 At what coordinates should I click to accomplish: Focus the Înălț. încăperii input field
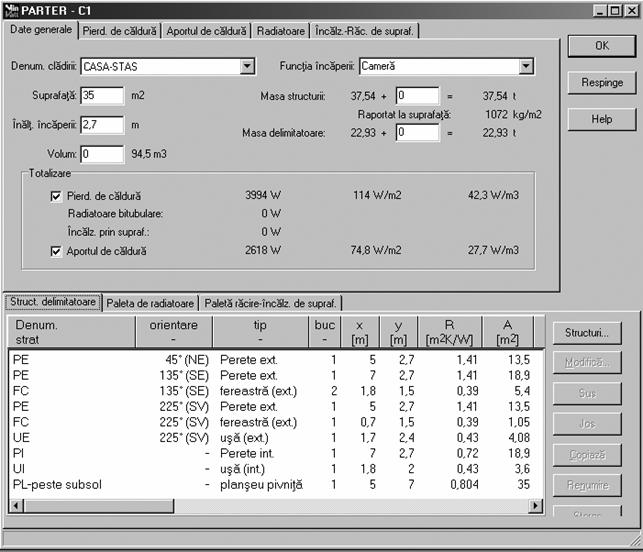(102, 125)
